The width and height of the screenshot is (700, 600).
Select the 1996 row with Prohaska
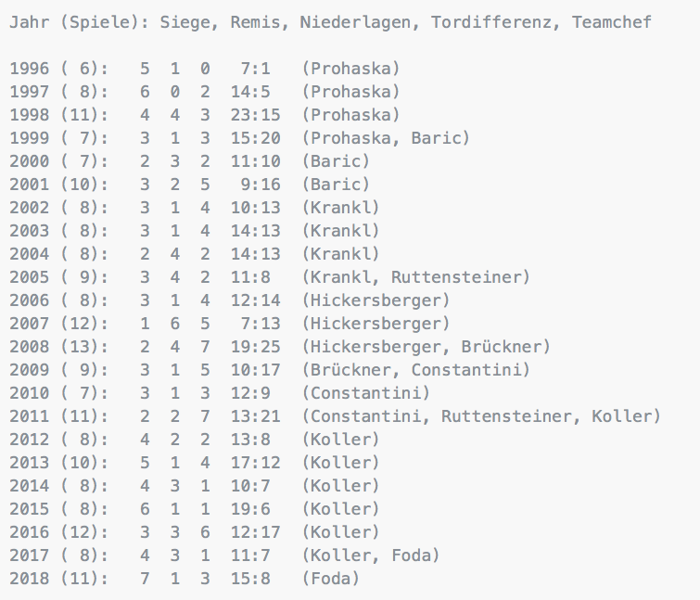tap(205, 69)
